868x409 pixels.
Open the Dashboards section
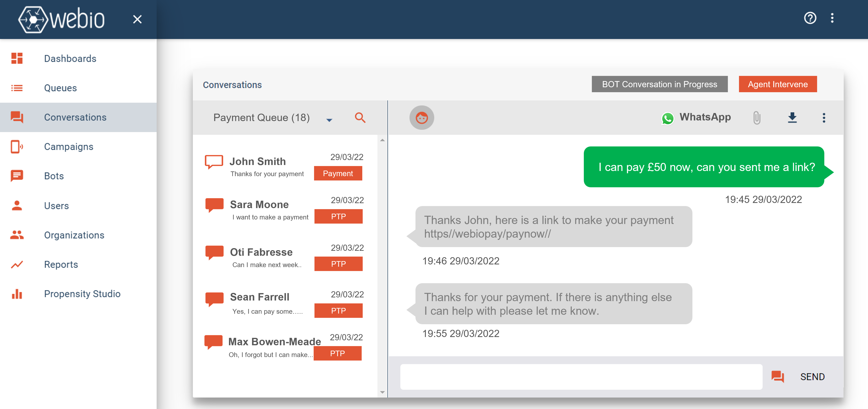click(x=70, y=58)
